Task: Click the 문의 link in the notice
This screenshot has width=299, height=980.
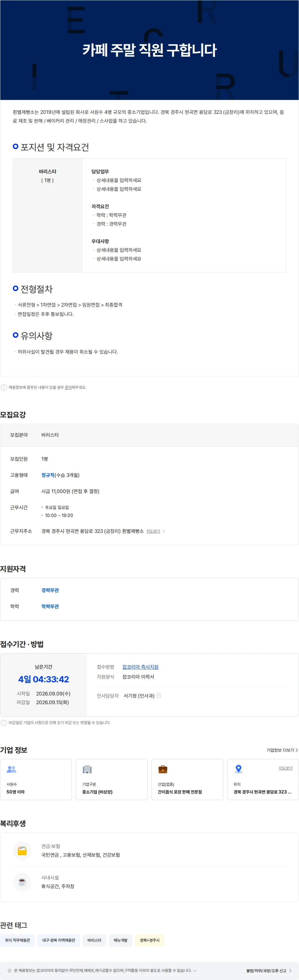Action: (x=68, y=387)
